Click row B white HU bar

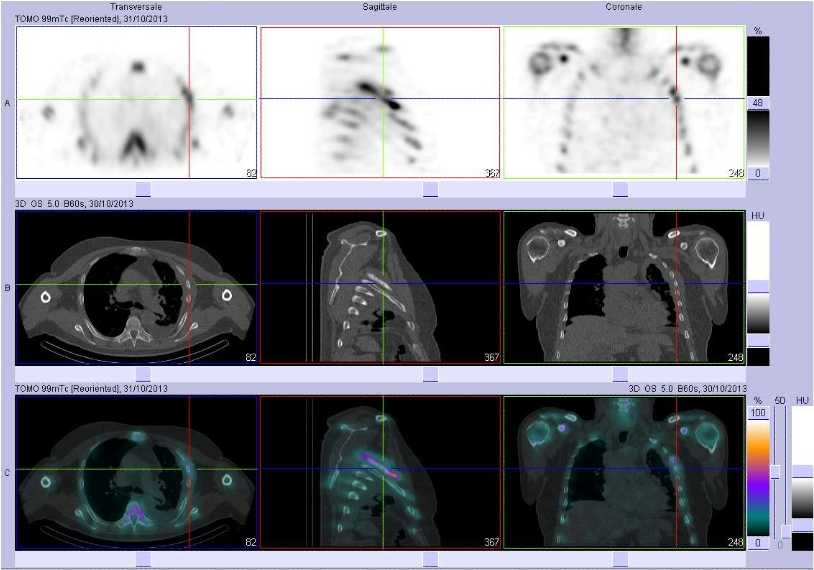(758, 251)
